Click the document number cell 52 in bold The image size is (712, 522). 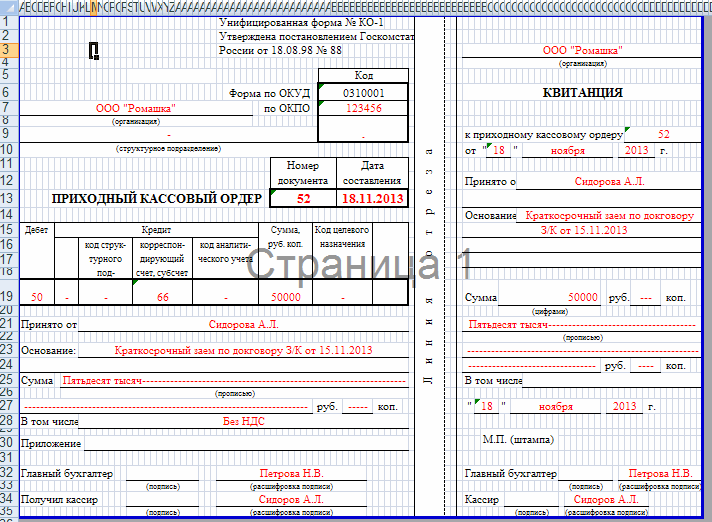(303, 198)
